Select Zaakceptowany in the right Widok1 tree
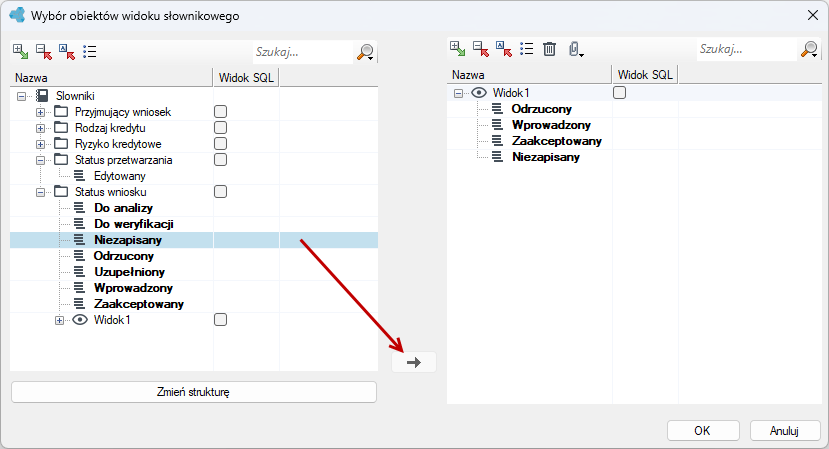 click(557, 141)
